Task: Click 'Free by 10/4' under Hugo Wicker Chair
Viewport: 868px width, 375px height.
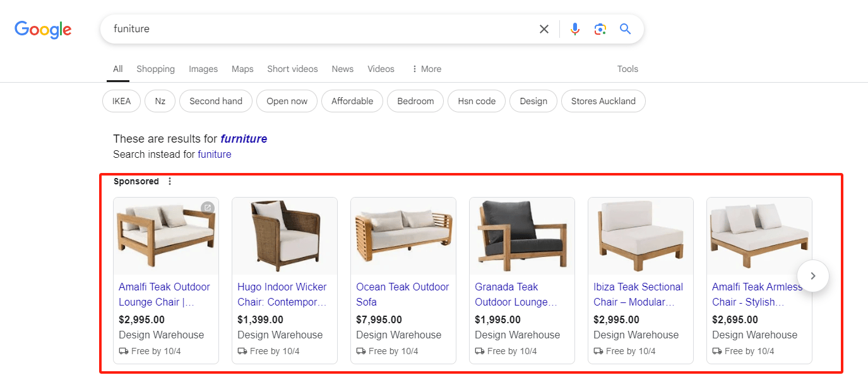Action: tap(275, 351)
